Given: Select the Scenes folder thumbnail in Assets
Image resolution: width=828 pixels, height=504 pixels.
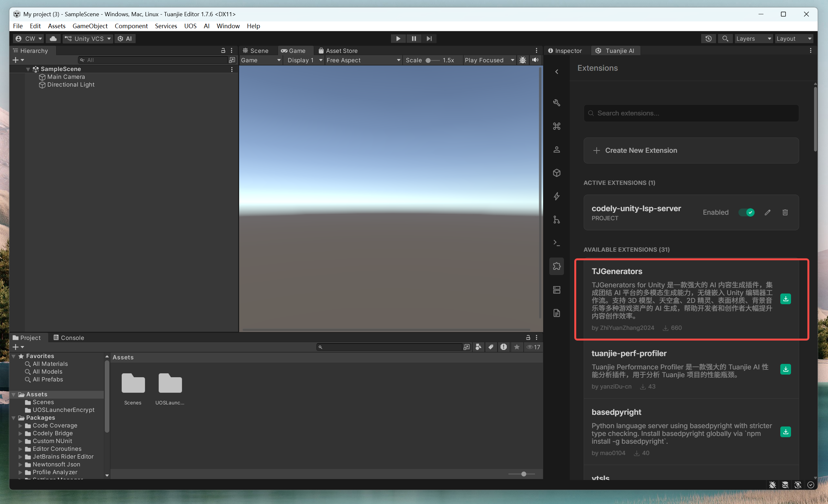Looking at the screenshot, I should (133, 389).
